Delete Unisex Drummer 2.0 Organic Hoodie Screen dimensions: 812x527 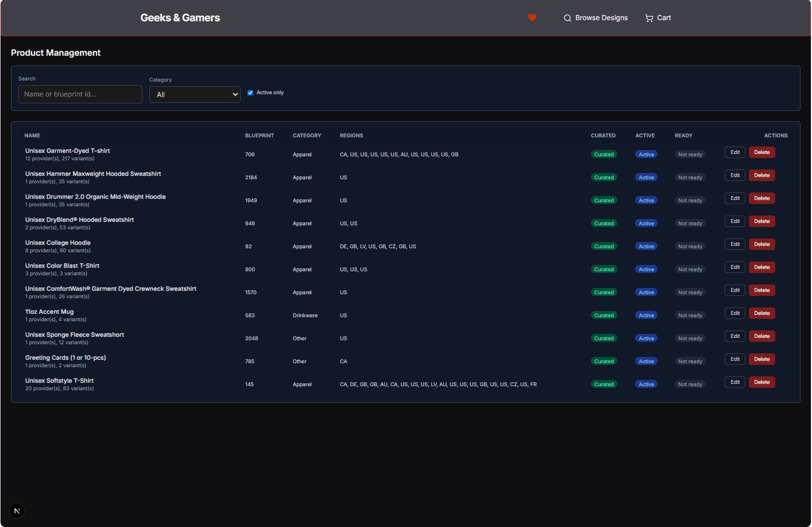762,198
